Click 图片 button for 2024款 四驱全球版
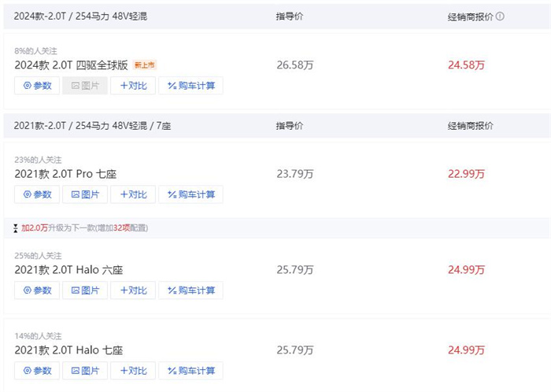Viewport: 551px width, 392px height. 85,85
